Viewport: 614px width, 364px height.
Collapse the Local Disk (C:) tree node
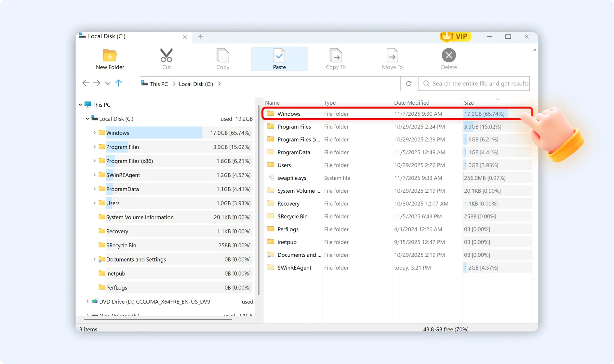[87, 119]
